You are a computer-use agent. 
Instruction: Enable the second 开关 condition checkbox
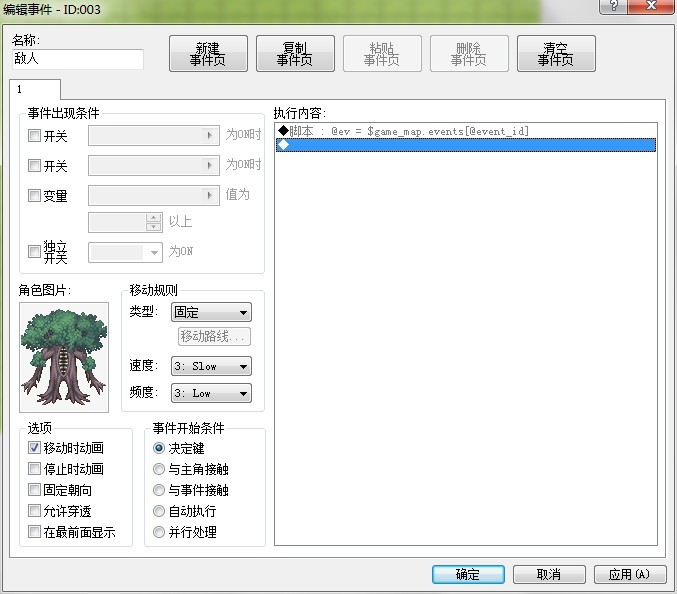click(x=34, y=165)
